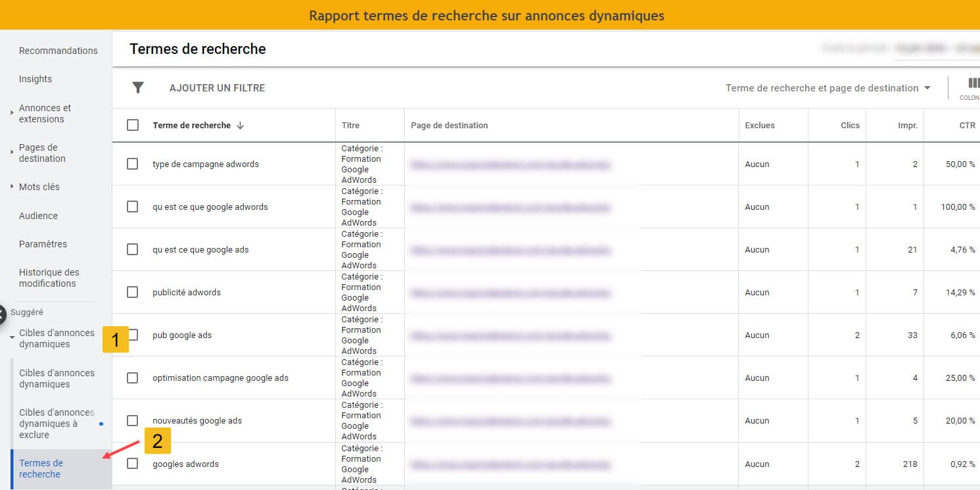Check the row 'type de campagne adwords'

click(x=133, y=164)
